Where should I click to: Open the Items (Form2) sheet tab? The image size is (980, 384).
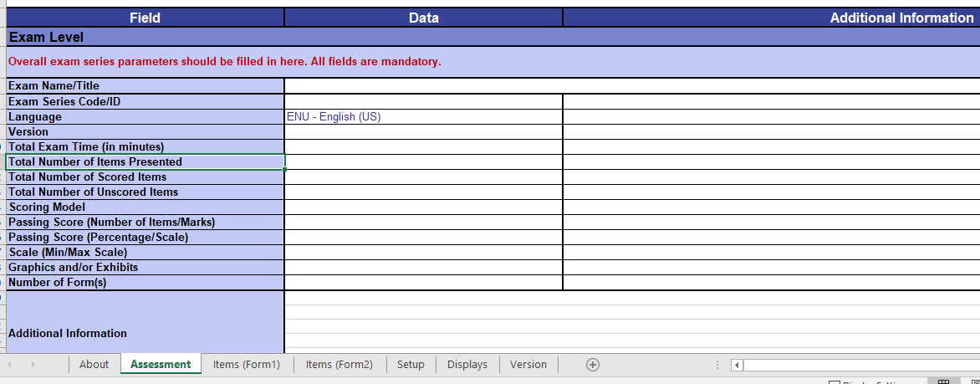[x=339, y=365]
